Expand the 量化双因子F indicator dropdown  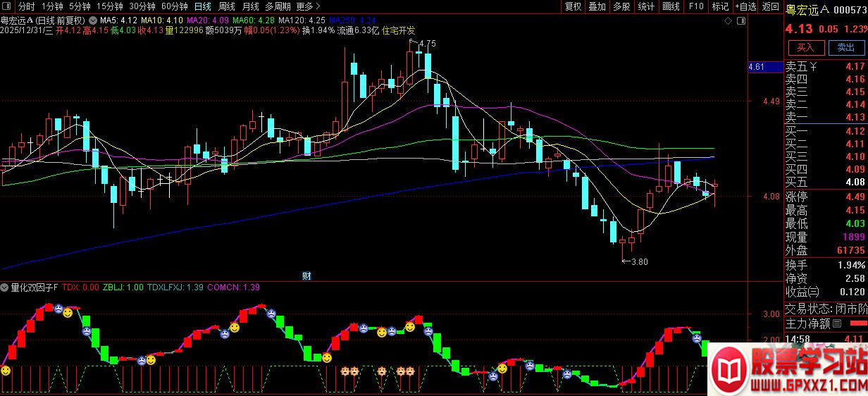(5, 287)
